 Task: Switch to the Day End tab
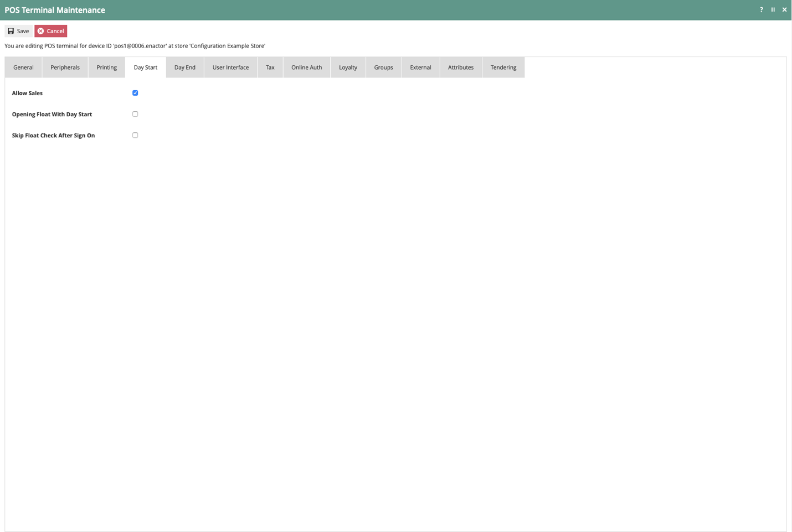(185, 68)
